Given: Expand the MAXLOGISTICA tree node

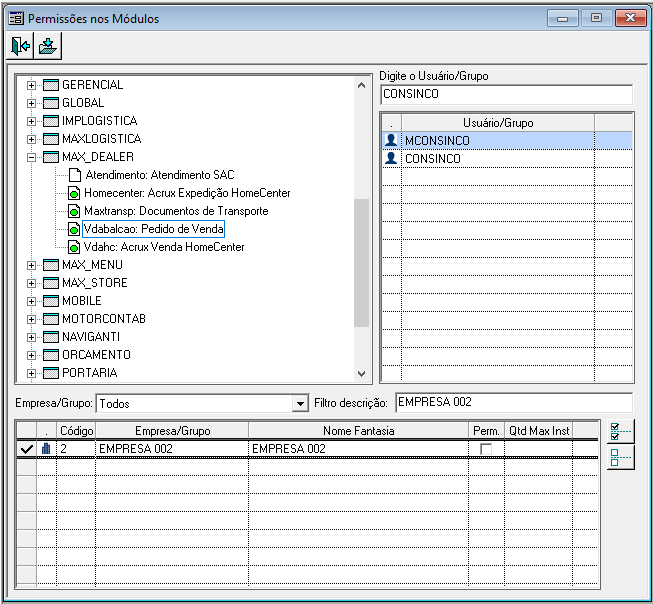Looking at the screenshot, I should [31, 139].
